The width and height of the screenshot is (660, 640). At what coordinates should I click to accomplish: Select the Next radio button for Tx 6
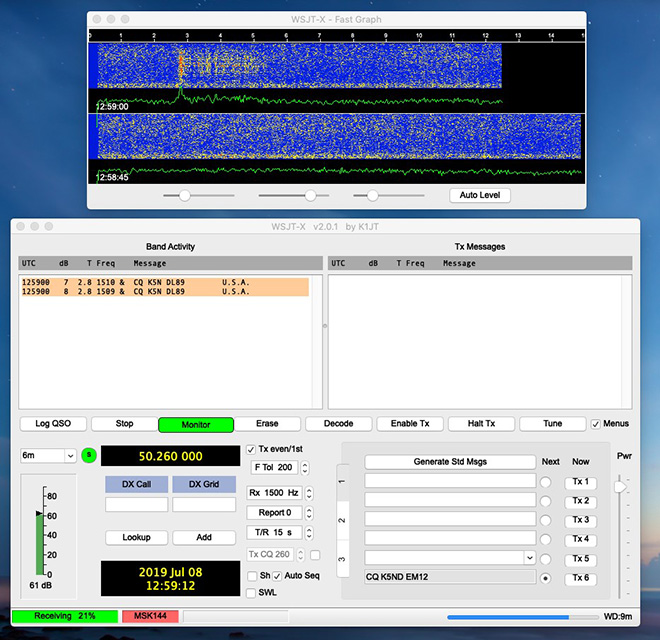point(546,579)
